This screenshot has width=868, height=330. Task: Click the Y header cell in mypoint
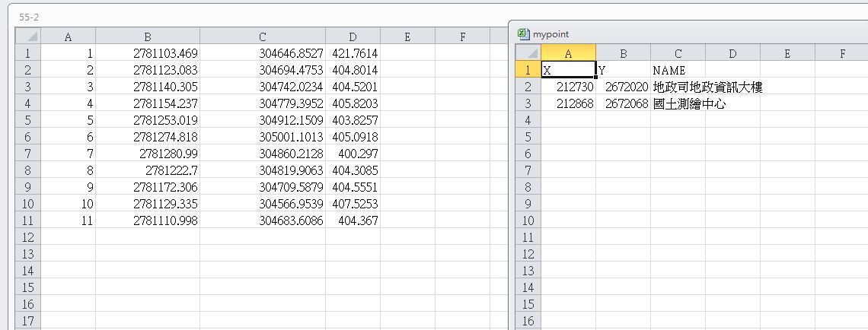pos(624,70)
